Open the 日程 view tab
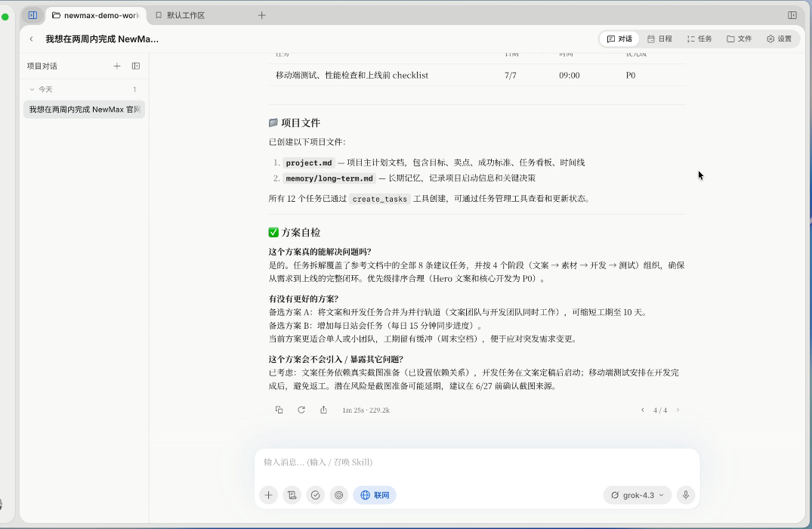 coord(659,39)
